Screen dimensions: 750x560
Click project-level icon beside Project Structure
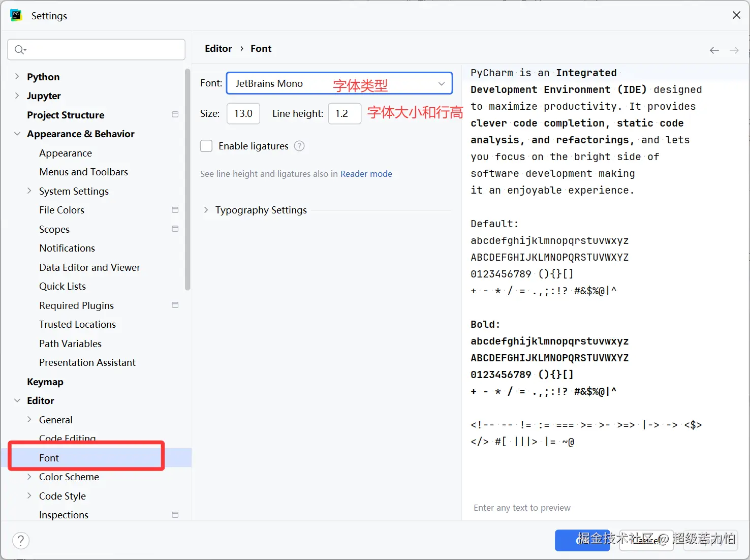pos(175,114)
